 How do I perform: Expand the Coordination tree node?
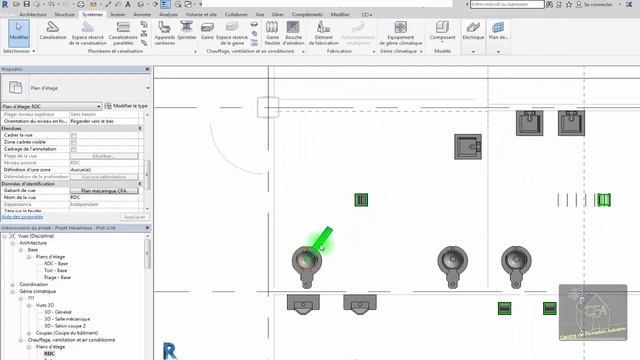(13, 284)
